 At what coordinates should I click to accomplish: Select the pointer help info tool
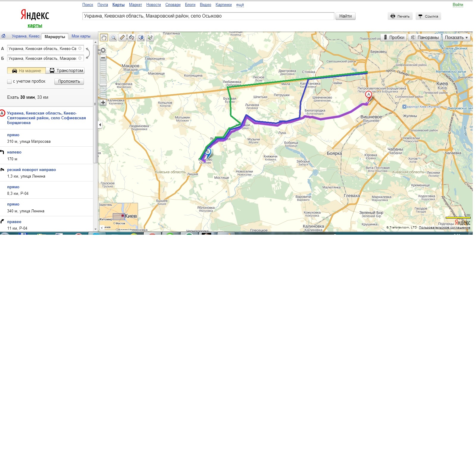pyautogui.click(x=150, y=37)
